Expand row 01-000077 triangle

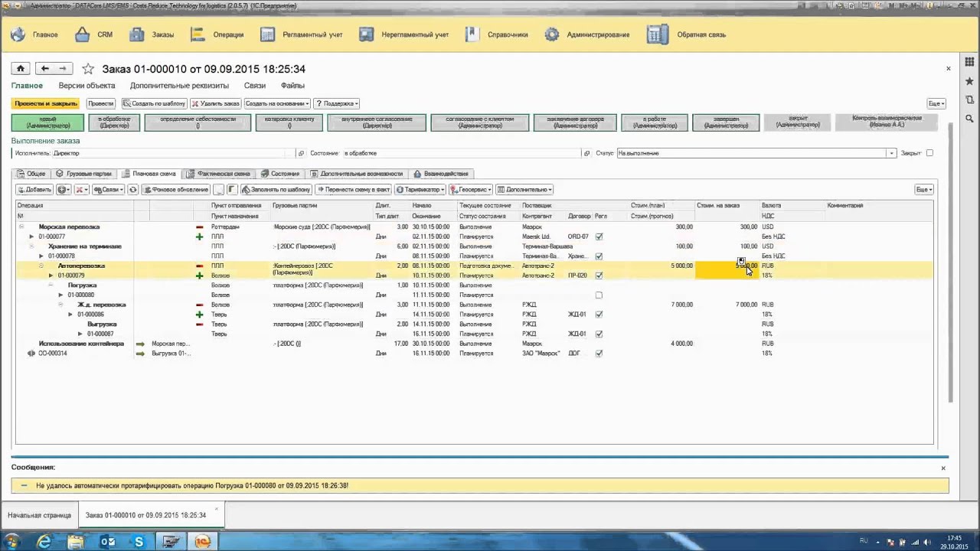click(x=32, y=236)
